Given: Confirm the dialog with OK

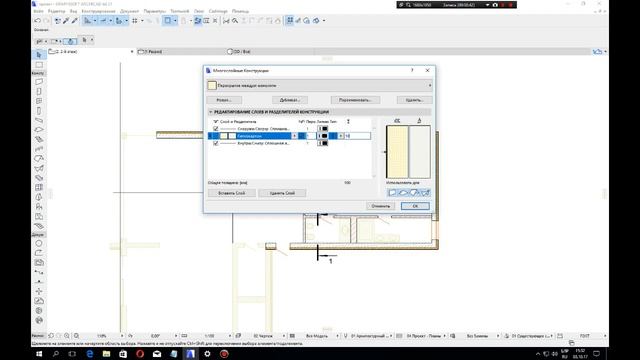Looking at the screenshot, I should coord(415,206).
